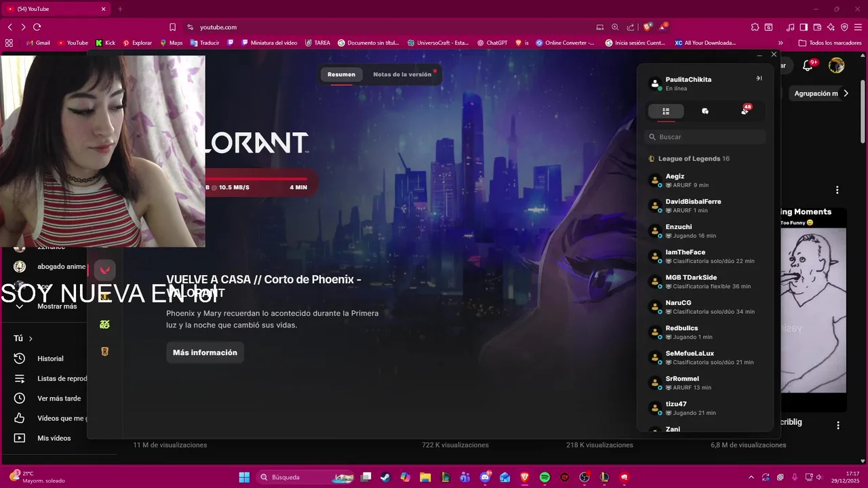The image size is (868, 488).
Task: Open Discord from the taskbar
Action: pyautogui.click(x=485, y=477)
